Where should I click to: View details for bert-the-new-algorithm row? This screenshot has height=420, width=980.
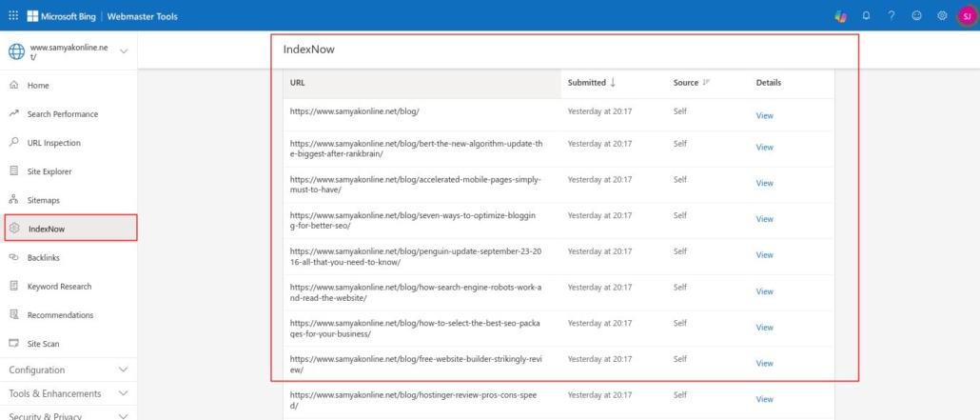[x=764, y=147]
